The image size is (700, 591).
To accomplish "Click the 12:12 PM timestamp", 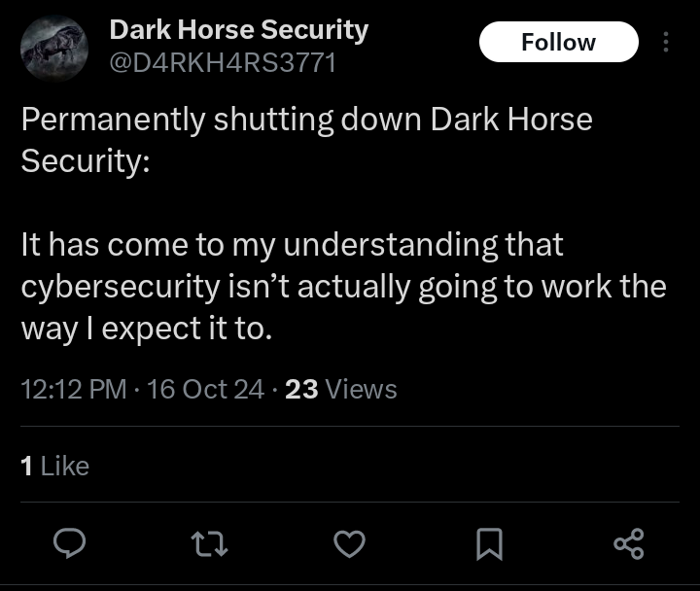I will tap(74, 390).
